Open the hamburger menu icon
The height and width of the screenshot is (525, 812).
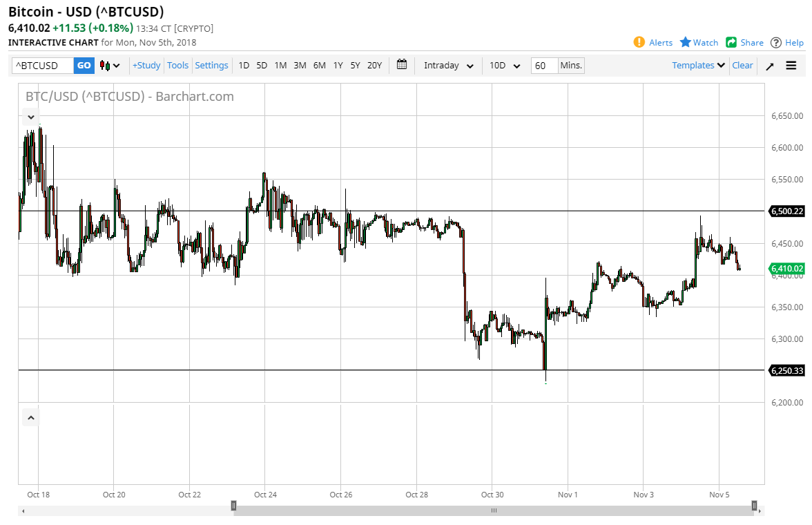coord(791,66)
